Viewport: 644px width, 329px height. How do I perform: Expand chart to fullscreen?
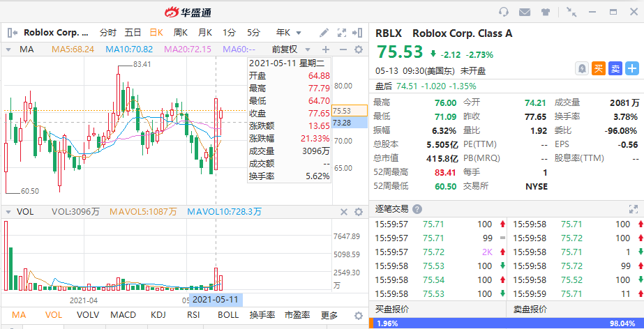point(342,32)
